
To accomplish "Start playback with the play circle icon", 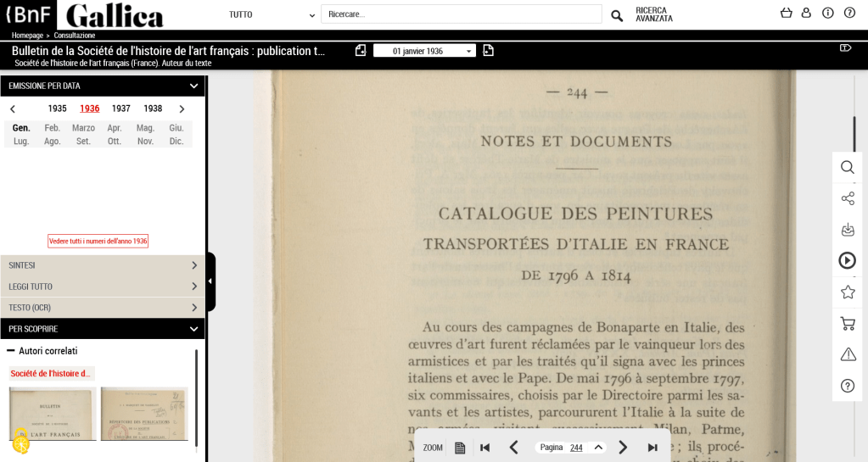I will (x=847, y=260).
